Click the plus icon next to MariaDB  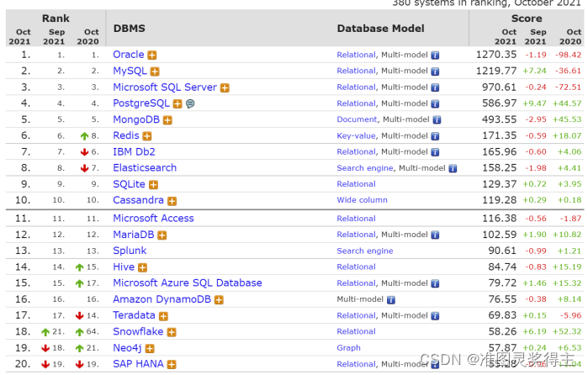click(162, 235)
